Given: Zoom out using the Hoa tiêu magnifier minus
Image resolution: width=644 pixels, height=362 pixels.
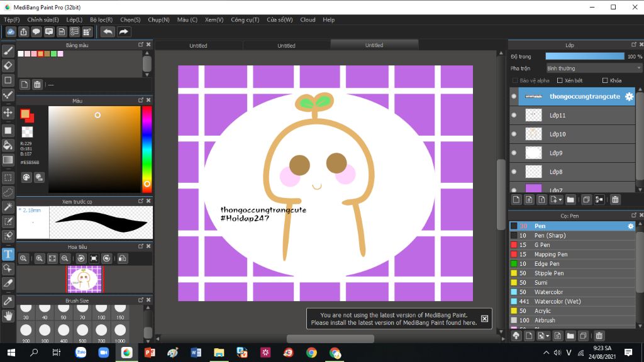Looking at the screenshot, I should click(x=65, y=258).
